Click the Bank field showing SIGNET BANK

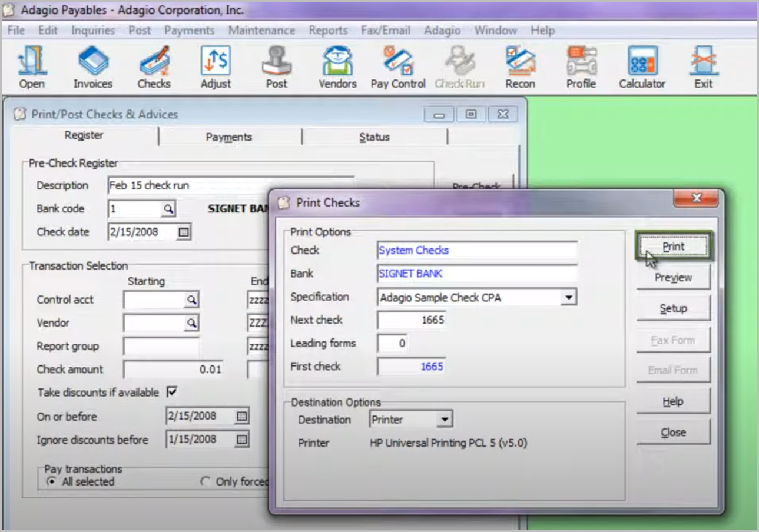pos(477,274)
